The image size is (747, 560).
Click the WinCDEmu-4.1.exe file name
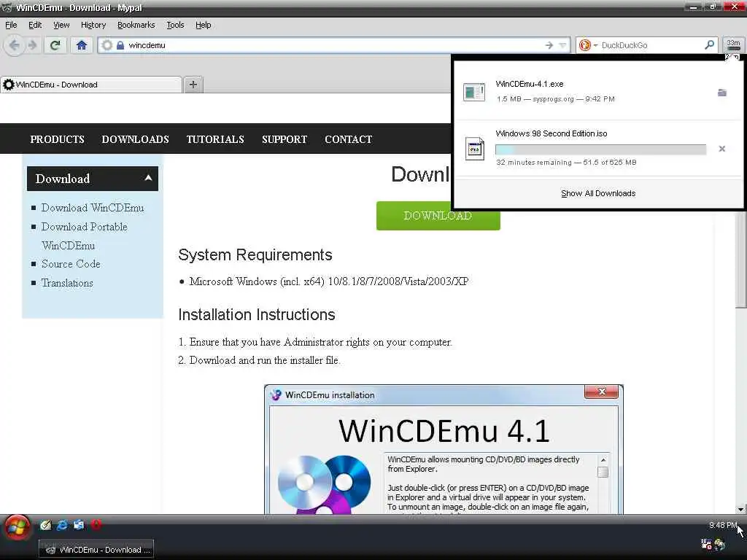tap(530, 84)
